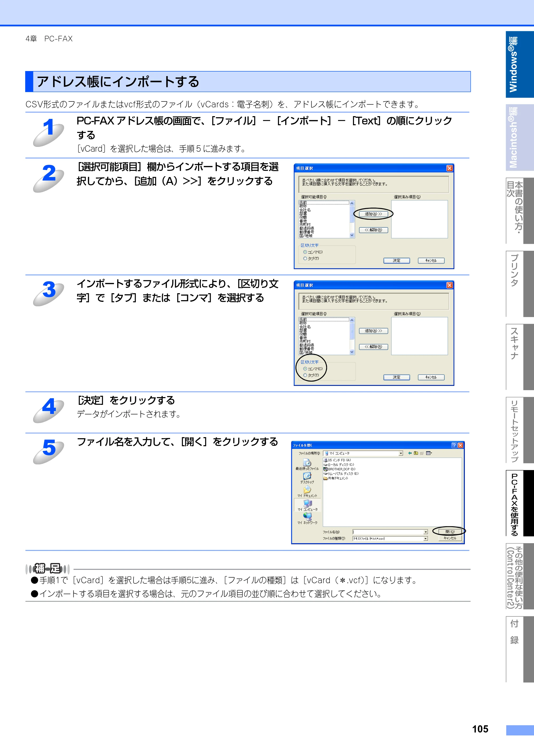Click the help question mark in the ファイルを開く dialog
534x756 pixels.
[x=454, y=445]
